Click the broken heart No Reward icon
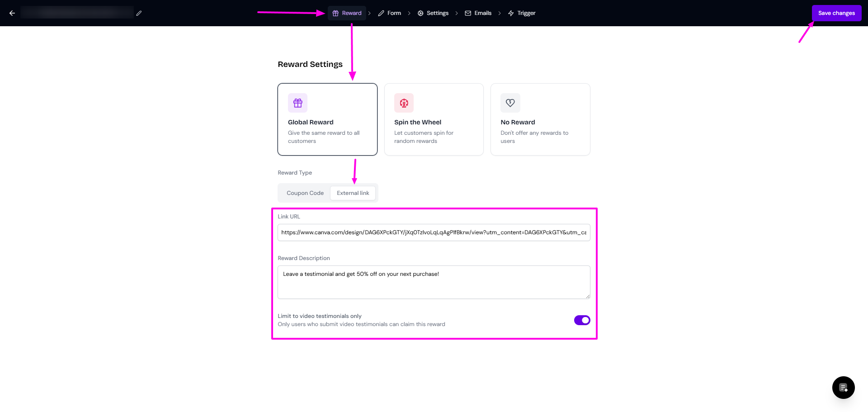Image resolution: width=868 pixels, height=412 pixels. pos(510,103)
